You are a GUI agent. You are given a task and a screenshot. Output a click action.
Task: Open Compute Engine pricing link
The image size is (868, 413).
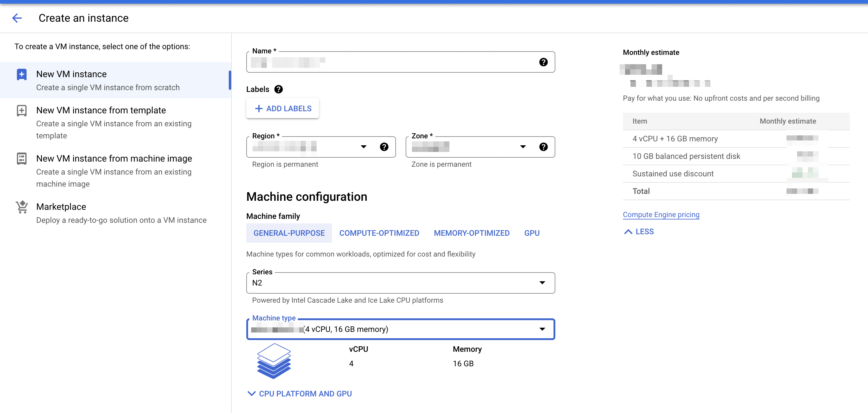(661, 214)
